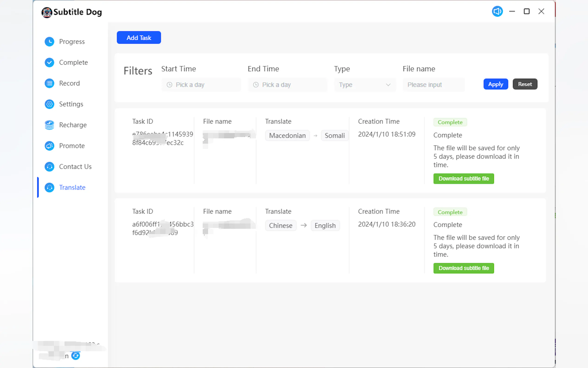Click the Promote megaphone icon in sidebar

click(49, 146)
